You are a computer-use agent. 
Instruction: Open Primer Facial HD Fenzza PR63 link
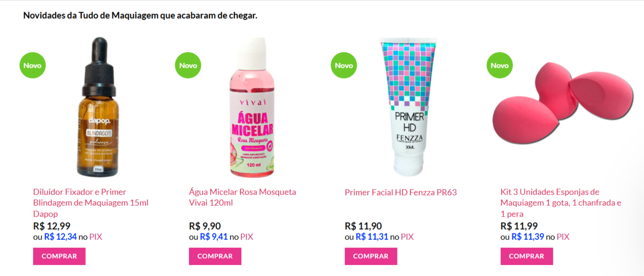(x=401, y=192)
